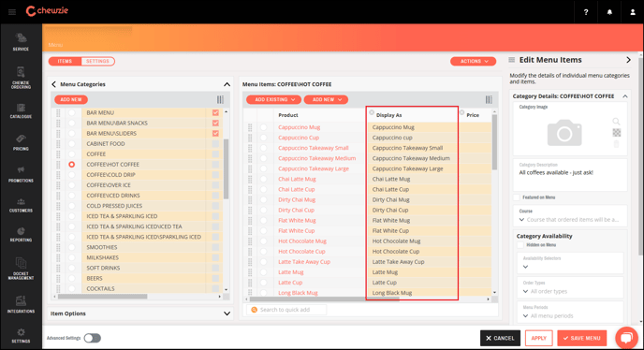Uncheck the BAR MENU\BAR SNACKS checkbox

coord(215,123)
